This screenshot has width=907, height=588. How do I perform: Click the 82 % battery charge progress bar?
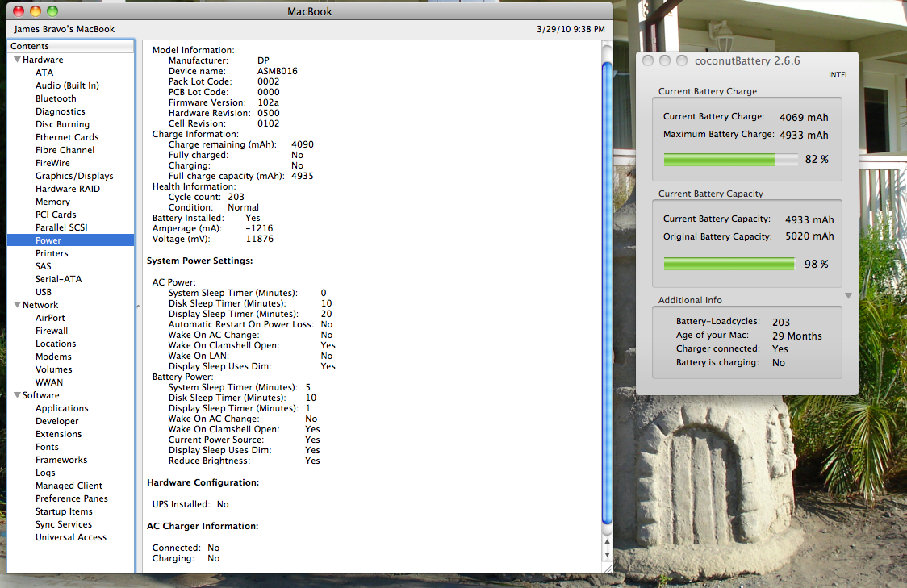pos(730,160)
